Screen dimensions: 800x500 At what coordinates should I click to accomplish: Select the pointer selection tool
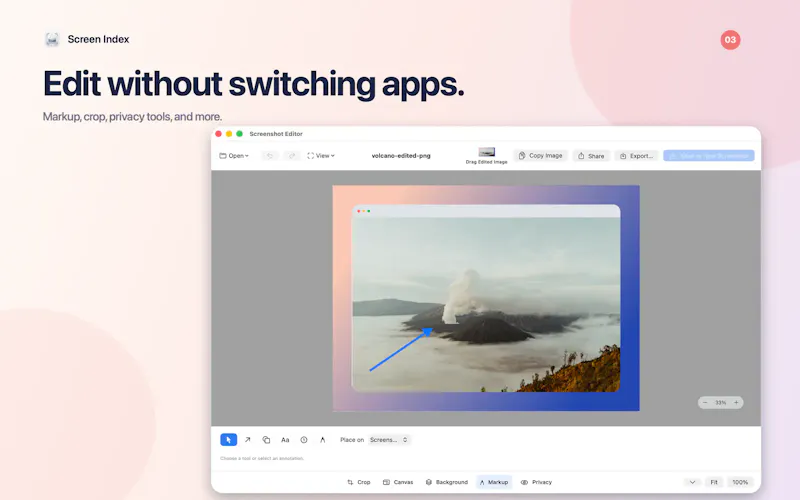click(229, 439)
